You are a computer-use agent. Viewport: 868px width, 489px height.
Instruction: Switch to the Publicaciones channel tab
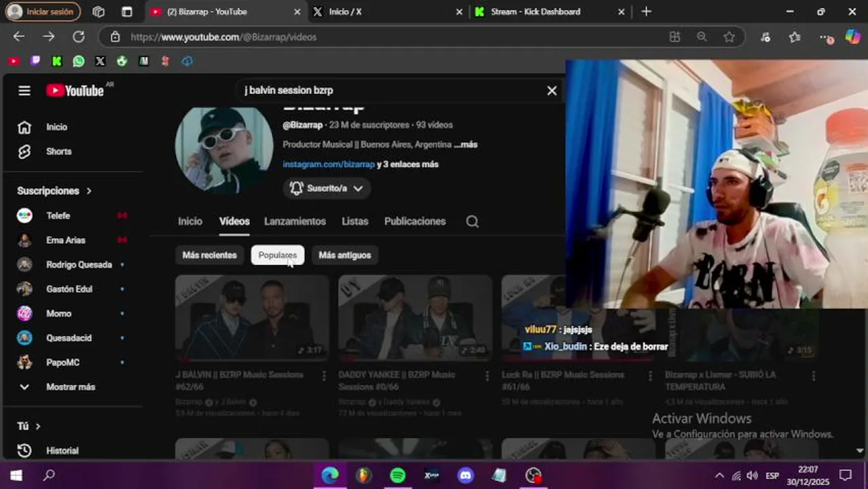coord(415,221)
